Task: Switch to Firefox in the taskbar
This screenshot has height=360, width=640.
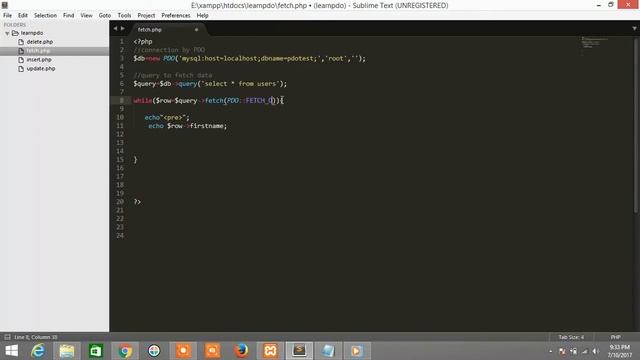Action: [x=241, y=351]
